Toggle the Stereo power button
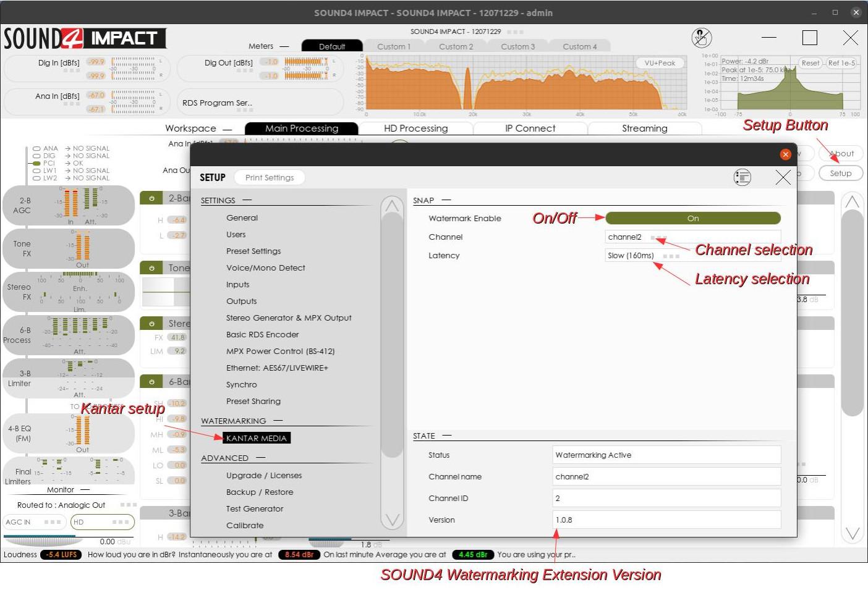The image size is (868, 590). 151,324
